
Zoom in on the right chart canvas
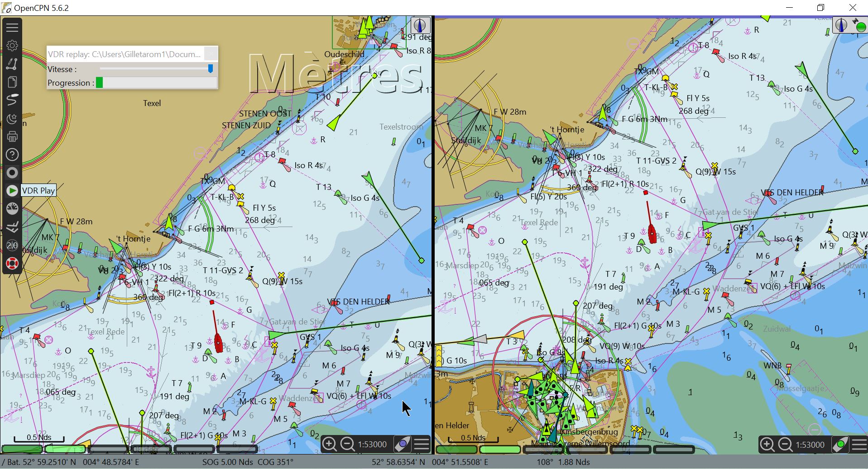click(x=767, y=445)
